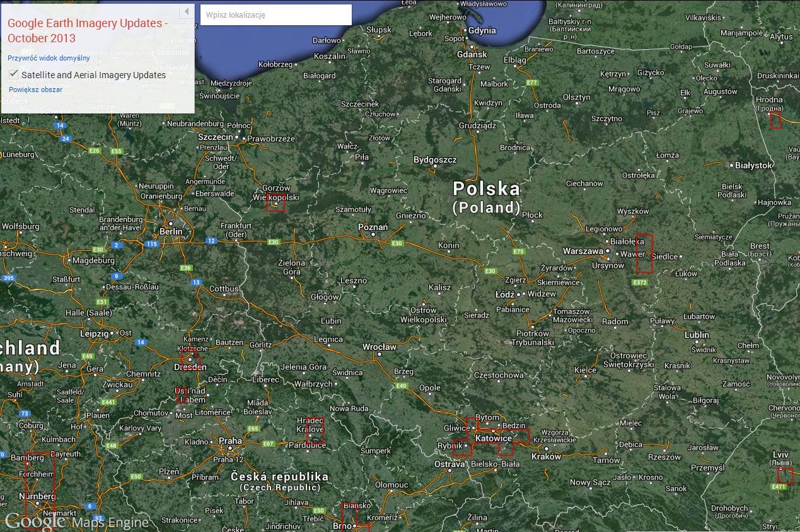Select the map title 'Google Earth Imagery Updates - October 2013'
The width and height of the screenshot is (800, 532).
point(88,31)
